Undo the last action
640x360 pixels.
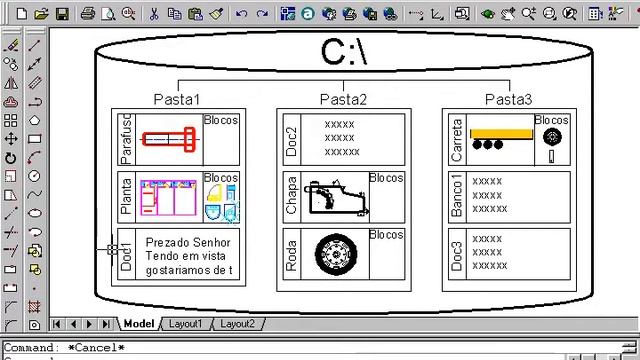(242, 14)
